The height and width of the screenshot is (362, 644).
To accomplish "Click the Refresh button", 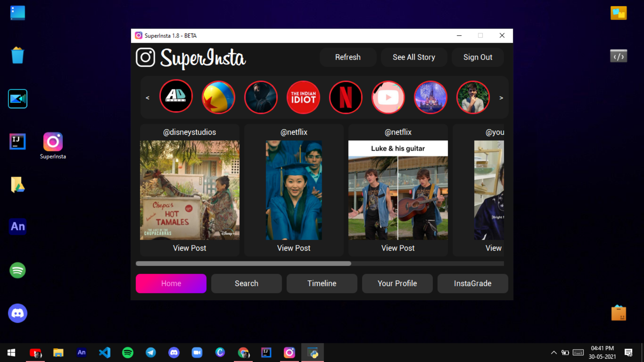I will tap(348, 57).
